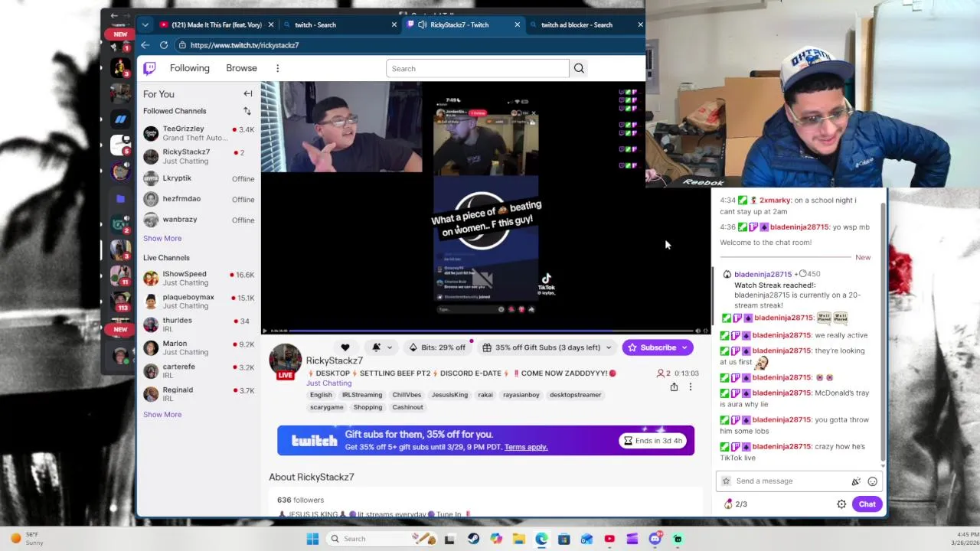Collapse the For You sidebar
This screenshot has width=980, height=551.
tap(248, 94)
